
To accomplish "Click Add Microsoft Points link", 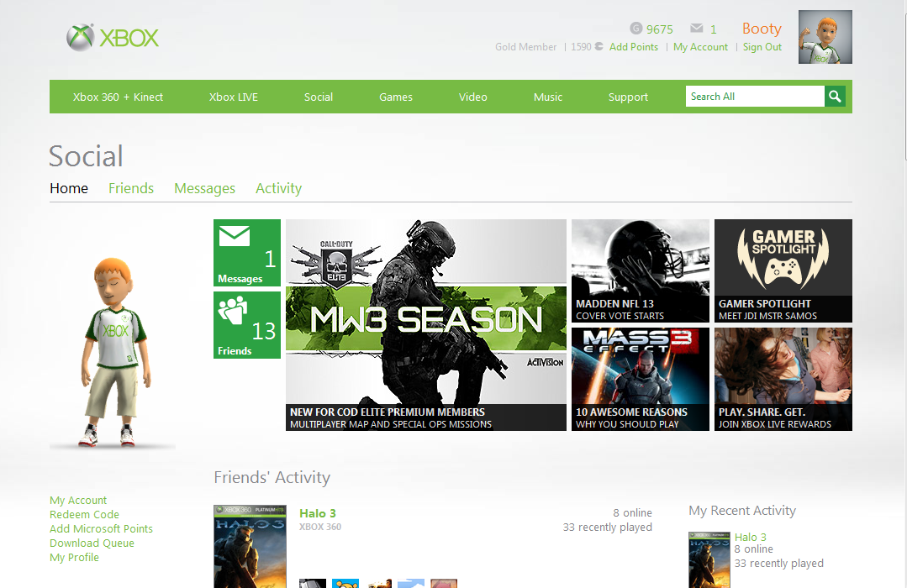I will pyautogui.click(x=101, y=529).
